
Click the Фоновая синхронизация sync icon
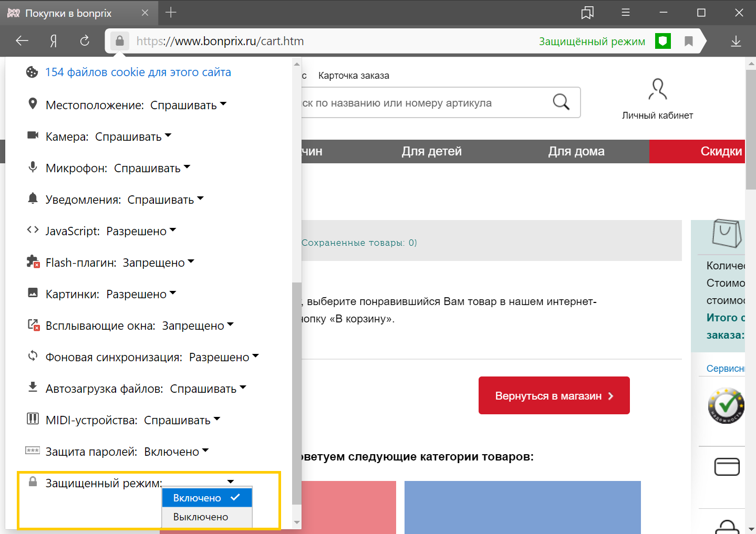click(33, 356)
